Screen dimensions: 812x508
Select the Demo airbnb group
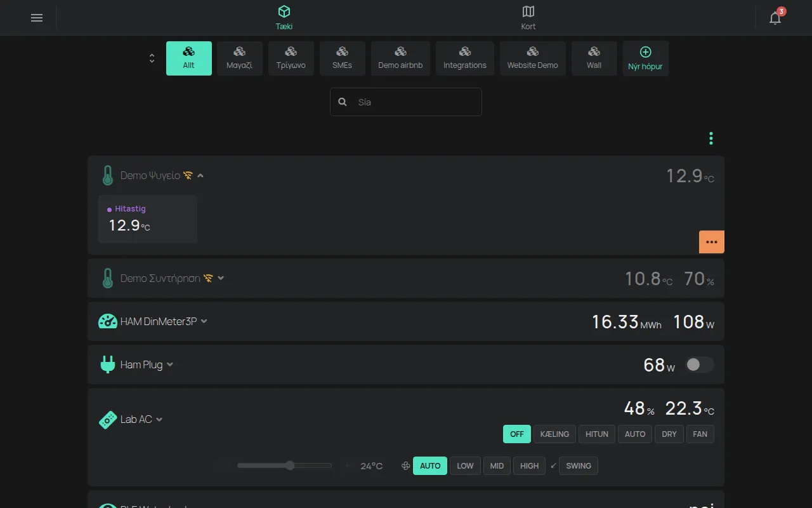(400, 58)
